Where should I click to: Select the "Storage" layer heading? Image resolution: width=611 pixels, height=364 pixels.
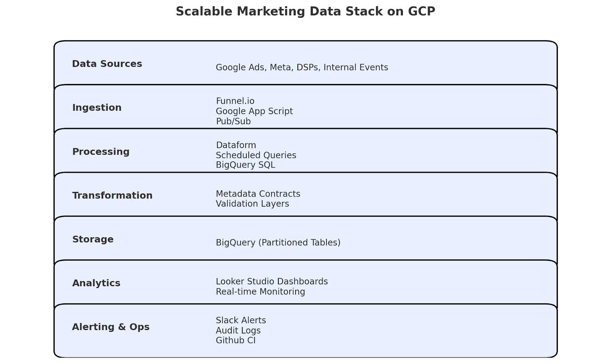[x=93, y=239]
